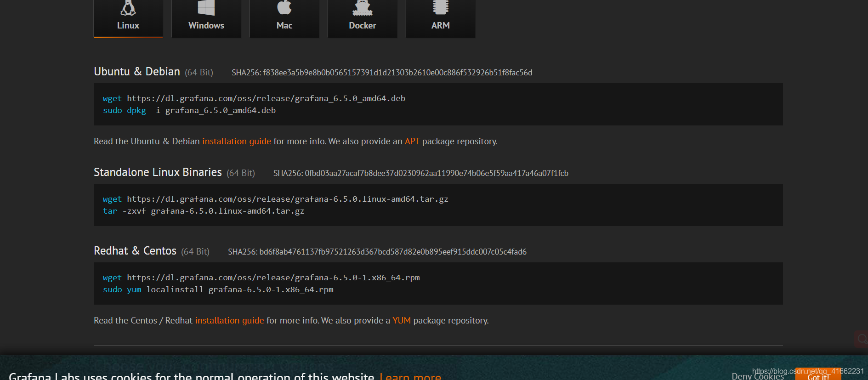Open the YUM package repository link

click(402, 321)
